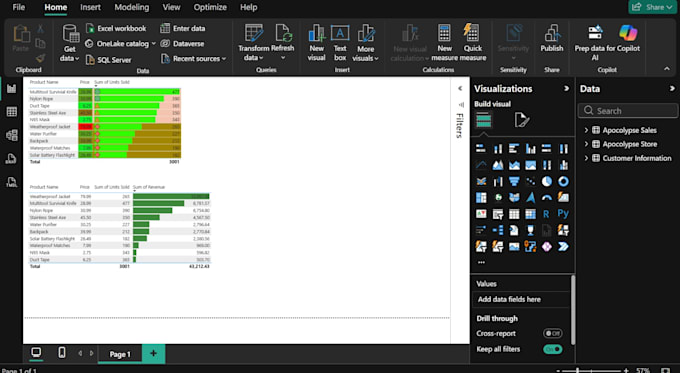Open the More visuals dropdown
The height and width of the screenshot is (373, 680).
point(366,43)
